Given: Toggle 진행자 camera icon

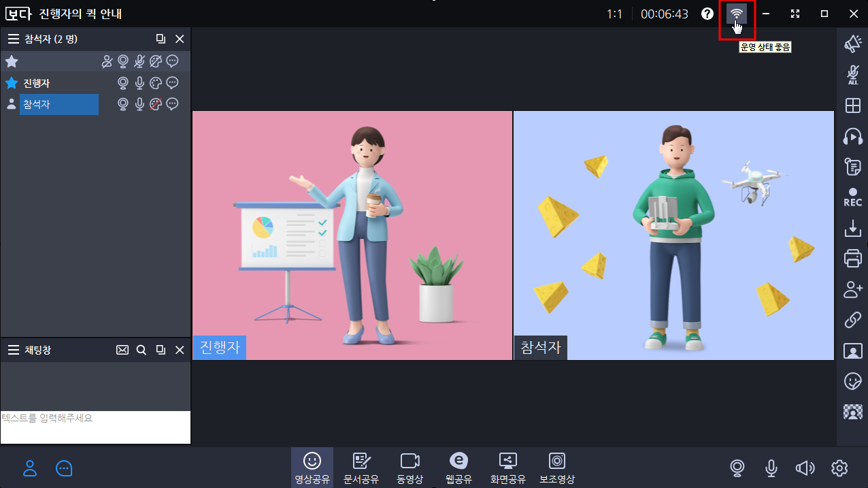Looking at the screenshot, I should click(x=123, y=83).
